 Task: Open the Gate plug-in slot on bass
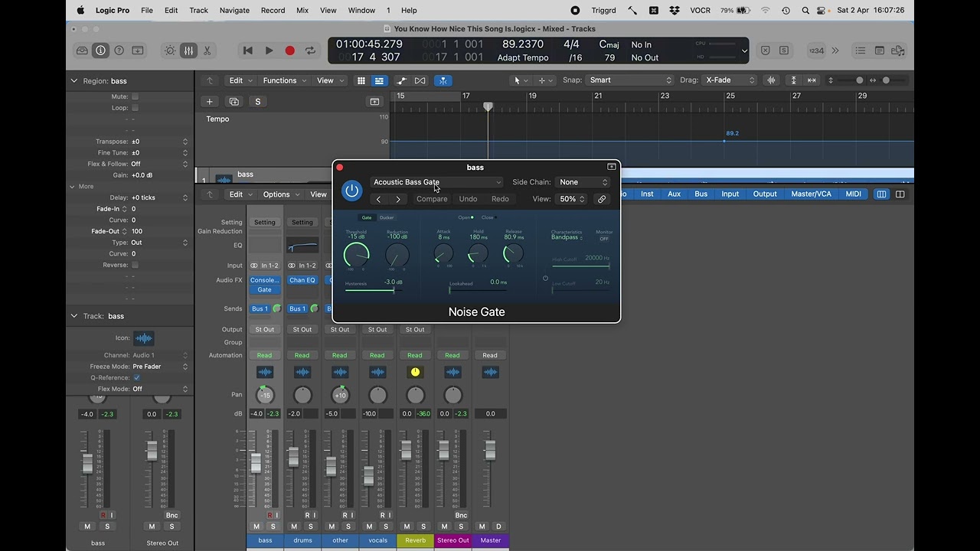[264, 290]
